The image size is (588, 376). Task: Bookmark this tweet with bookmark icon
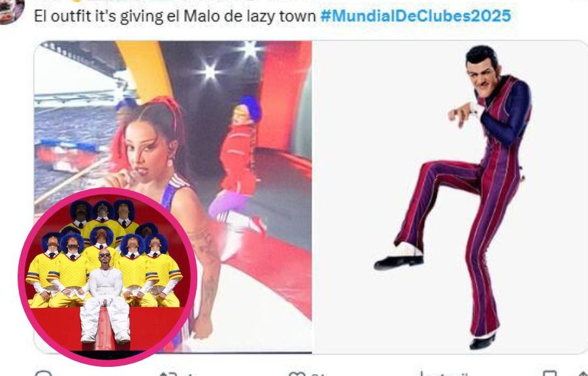tap(550, 373)
